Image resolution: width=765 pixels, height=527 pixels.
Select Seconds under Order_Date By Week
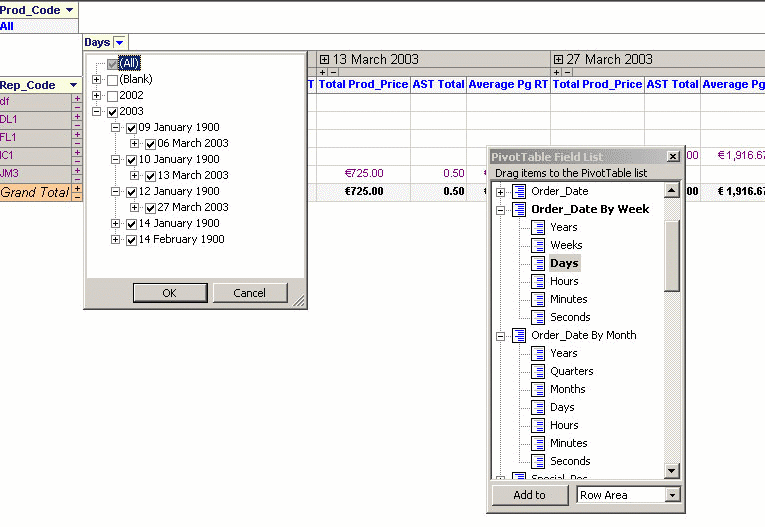(569, 317)
